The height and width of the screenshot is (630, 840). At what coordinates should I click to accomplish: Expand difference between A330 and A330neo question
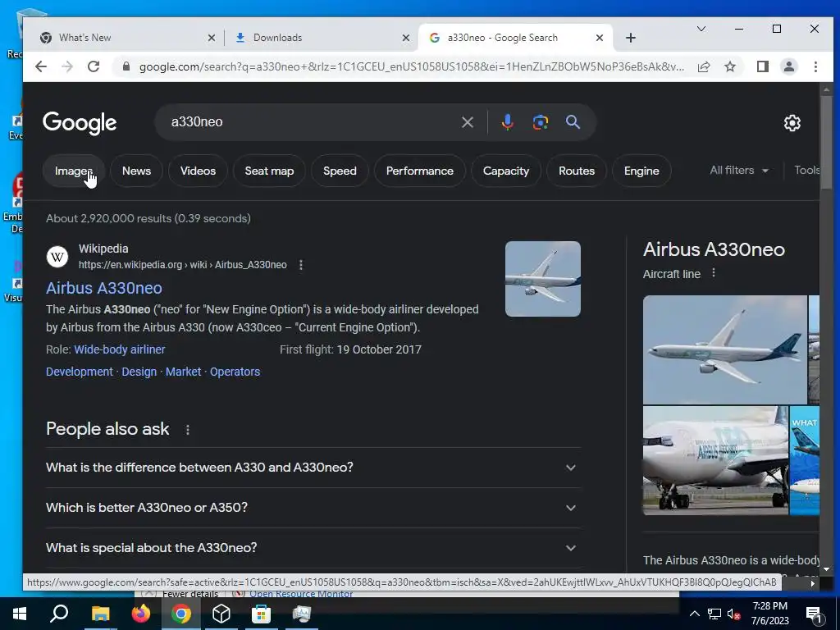click(313, 467)
